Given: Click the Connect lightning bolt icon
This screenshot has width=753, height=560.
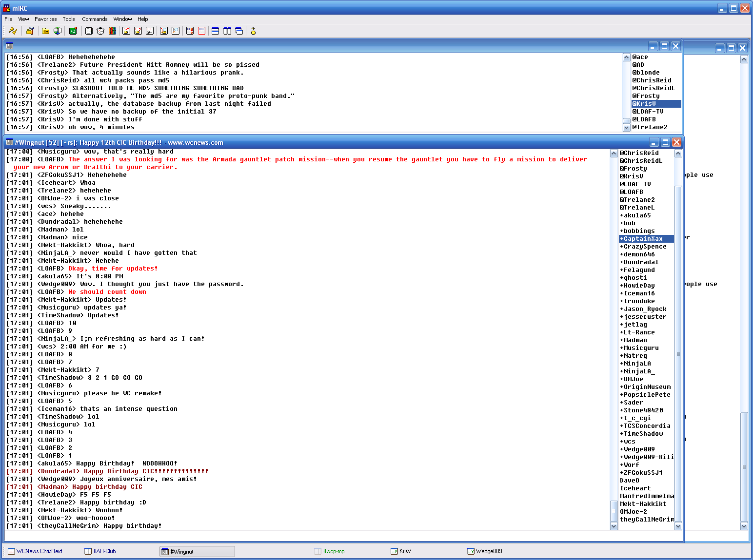Looking at the screenshot, I should tap(13, 31).
